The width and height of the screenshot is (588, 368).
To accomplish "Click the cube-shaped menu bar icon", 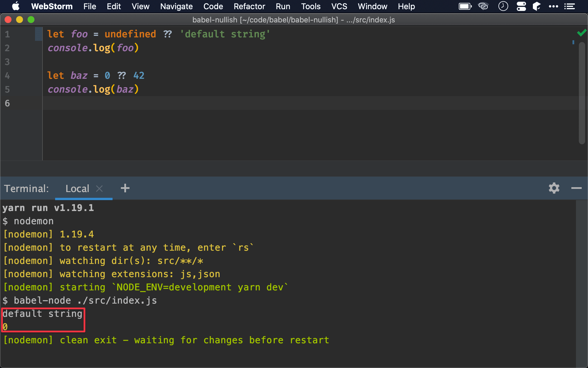I will (x=536, y=6).
